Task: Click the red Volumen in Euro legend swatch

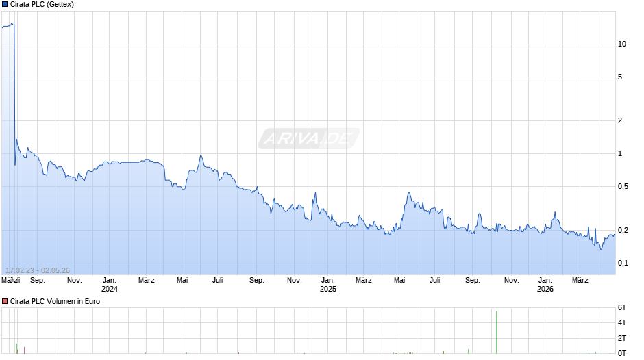Action: 5,301
